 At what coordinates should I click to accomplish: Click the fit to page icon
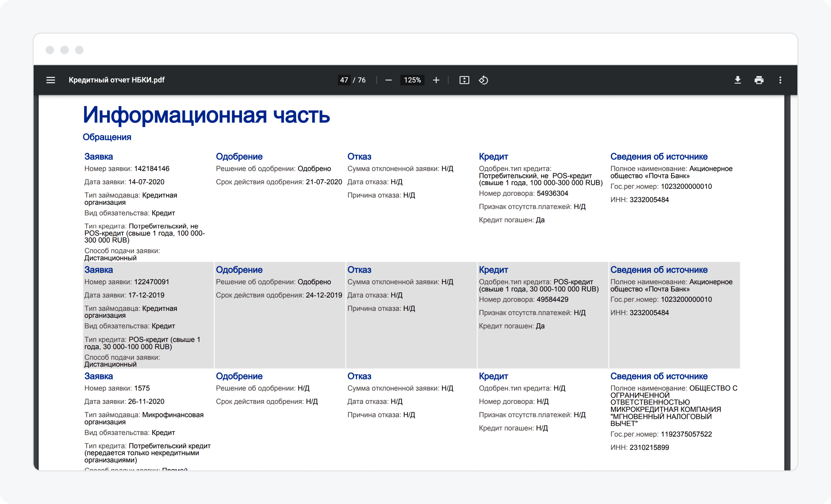click(x=464, y=80)
